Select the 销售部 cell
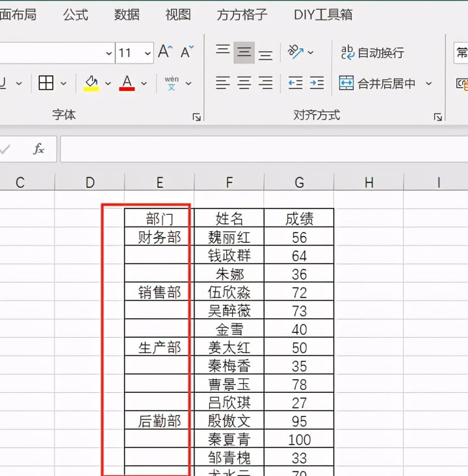 pyautogui.click(x=159, y=292)
